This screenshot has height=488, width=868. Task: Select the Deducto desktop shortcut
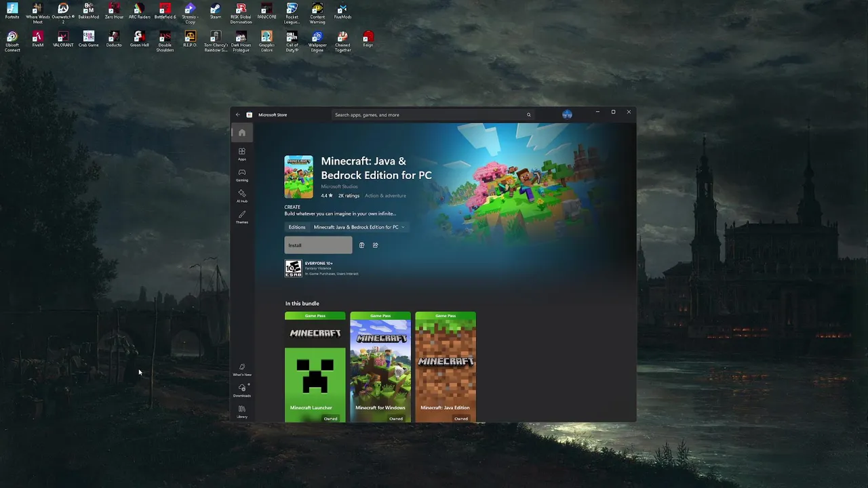pos(114,39)
